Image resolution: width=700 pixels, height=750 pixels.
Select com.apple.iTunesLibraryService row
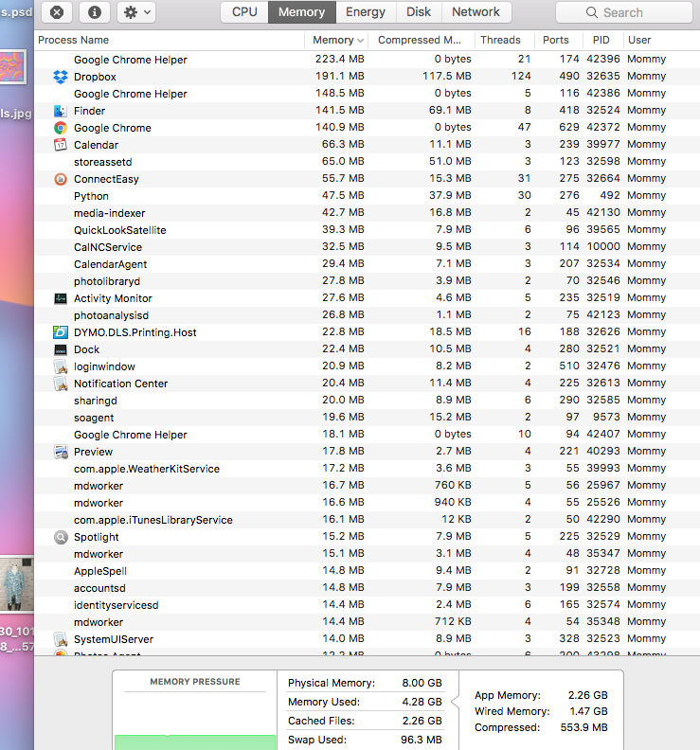click(367, 520)
